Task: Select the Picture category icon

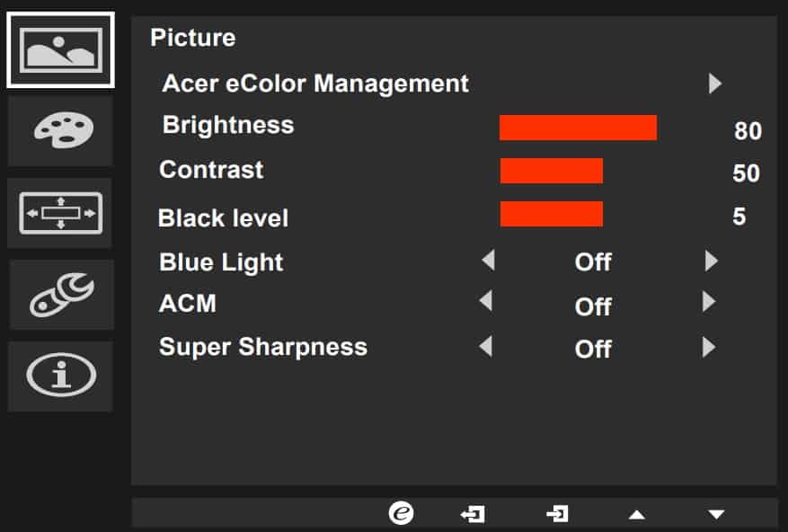Action: pyautogui.click(x=60, y=49)
